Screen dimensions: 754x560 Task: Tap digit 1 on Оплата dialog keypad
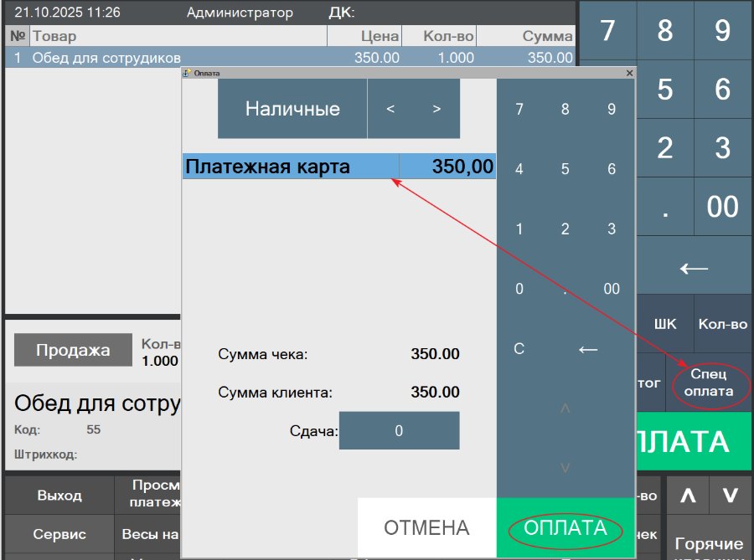(519, 229)
